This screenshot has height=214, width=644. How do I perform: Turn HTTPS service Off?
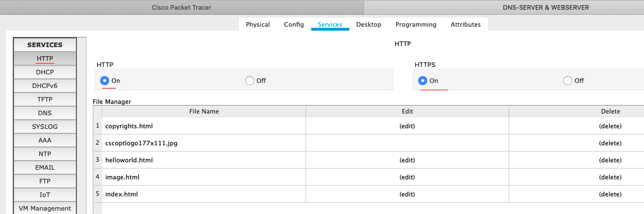click(x=568, y=81)
